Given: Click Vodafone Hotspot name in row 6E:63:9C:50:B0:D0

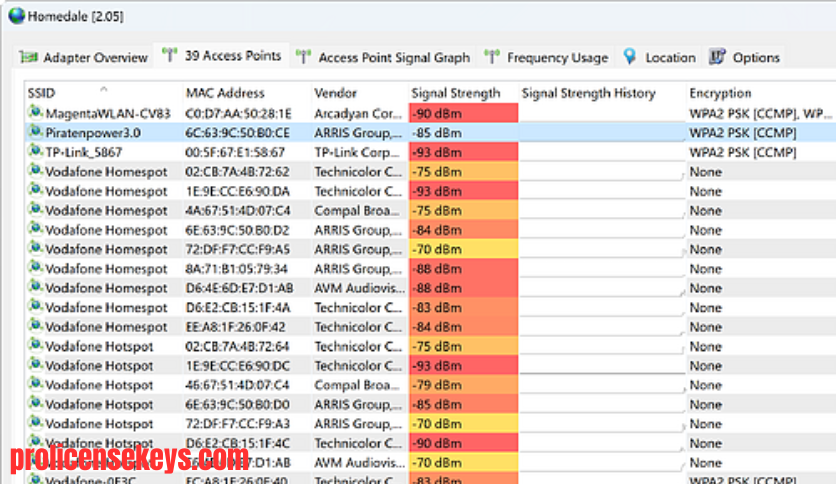Looking at the screenshot, I should point(99,405).
